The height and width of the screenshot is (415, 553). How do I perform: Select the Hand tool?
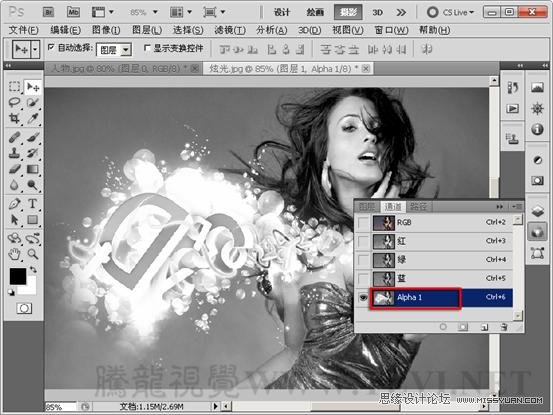(14, 254)
